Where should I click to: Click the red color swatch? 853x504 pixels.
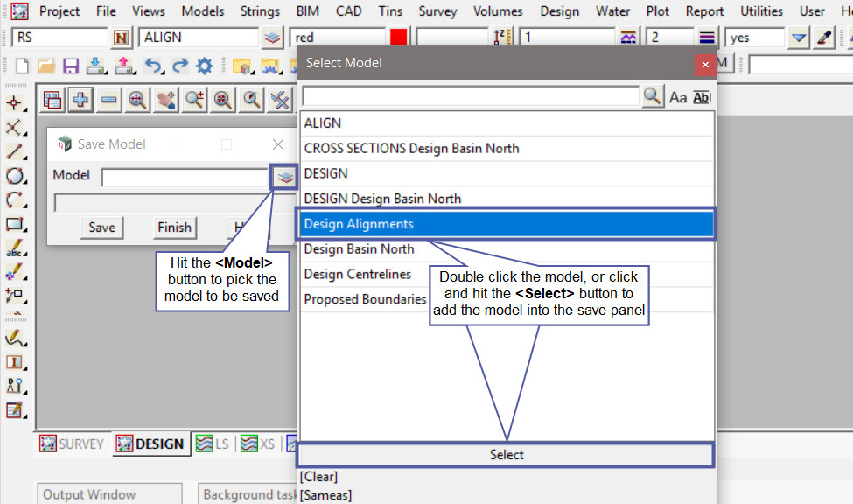click(x=399, y=38)
